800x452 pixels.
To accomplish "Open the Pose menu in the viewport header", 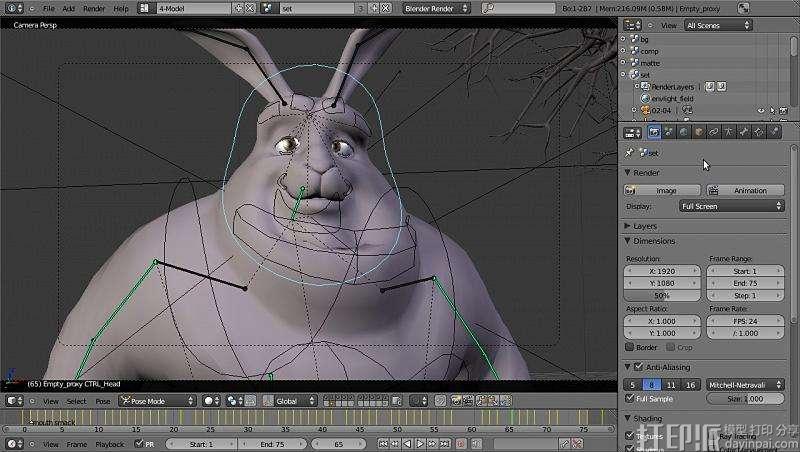I will [x=103, y=401].
